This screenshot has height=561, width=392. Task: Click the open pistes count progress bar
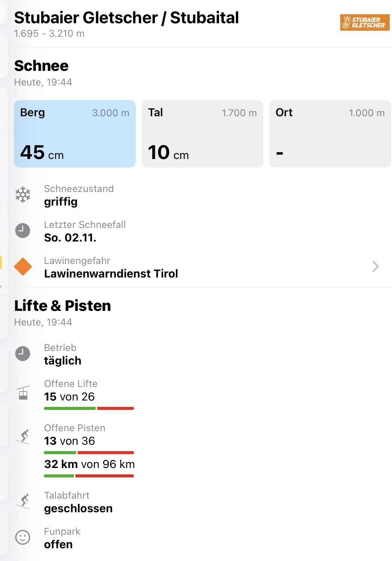click(x=89, y=453)
